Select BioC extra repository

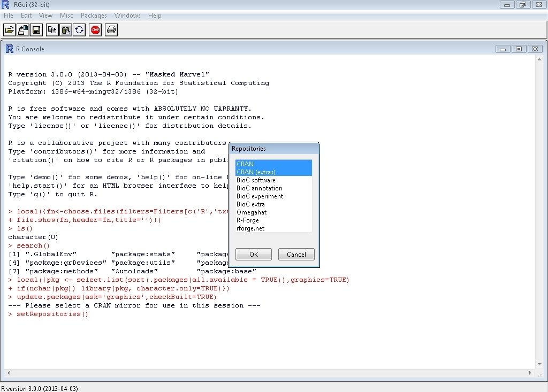pyautogui.click(x=273, y=204)
